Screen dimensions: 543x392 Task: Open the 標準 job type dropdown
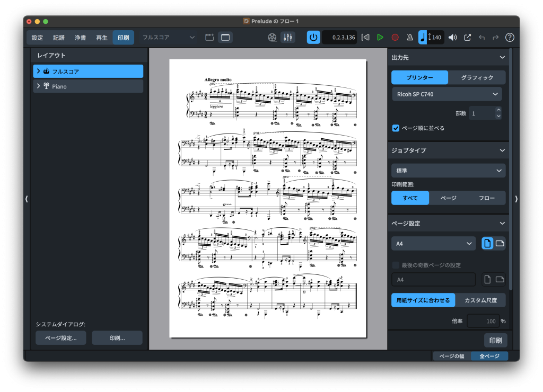pos(448,171)
